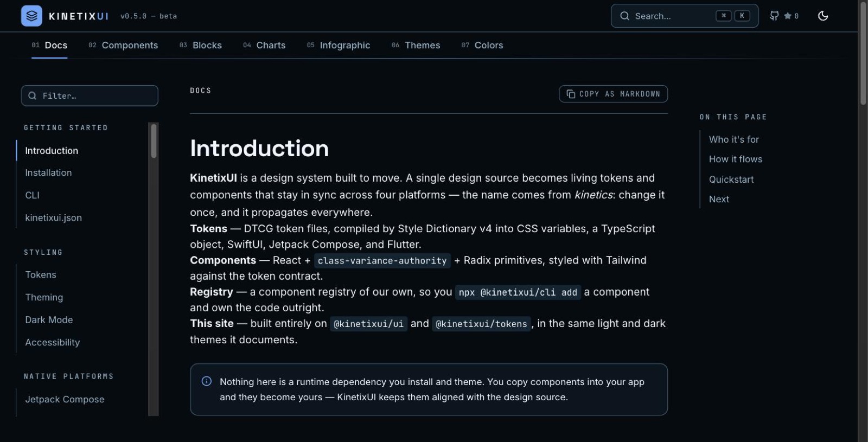Screen dimensions: 868x442
Task: Switch to the Themes tab
Action: click(416, 45)
